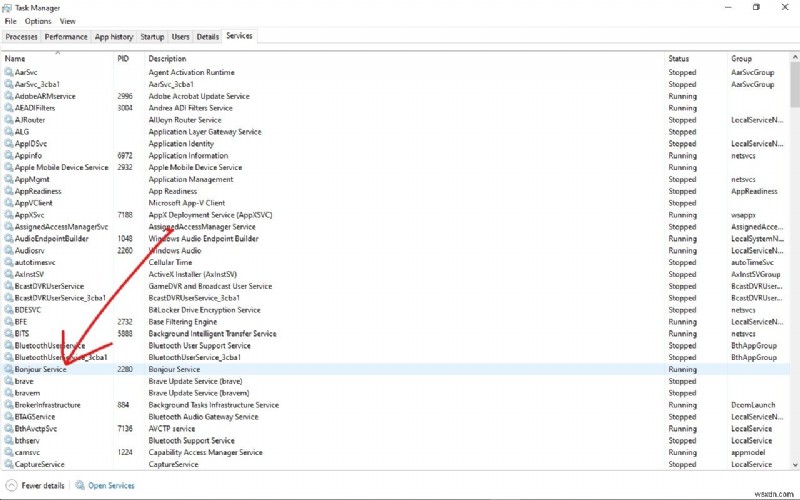
Task: Sort by the Name column header
Action: click(x=57, y=59)
